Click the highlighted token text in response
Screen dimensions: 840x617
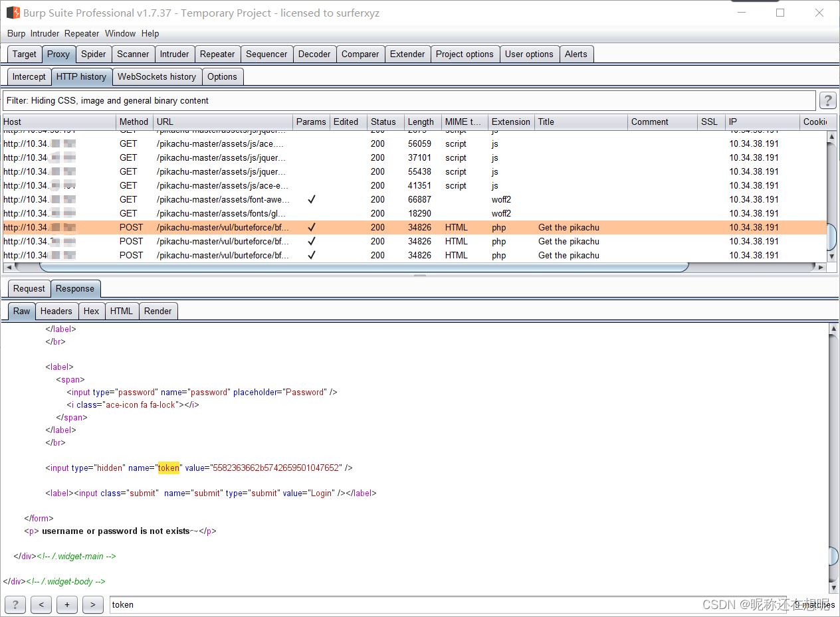click(x=168, y=468)
